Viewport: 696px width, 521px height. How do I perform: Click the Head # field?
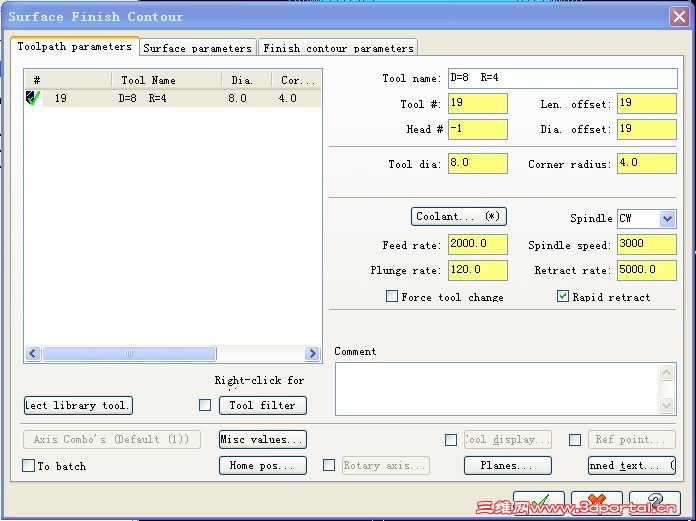[x=478, y=129]
